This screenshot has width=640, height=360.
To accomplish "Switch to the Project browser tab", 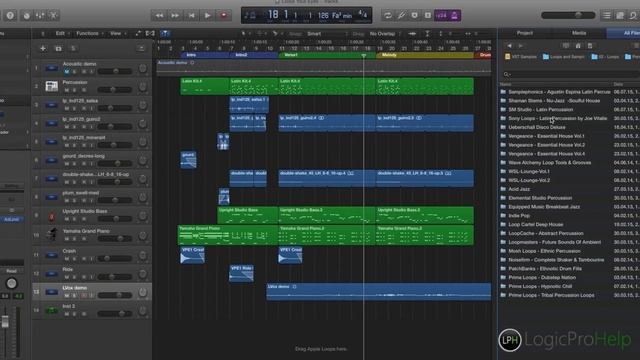I will pos(525,33).
